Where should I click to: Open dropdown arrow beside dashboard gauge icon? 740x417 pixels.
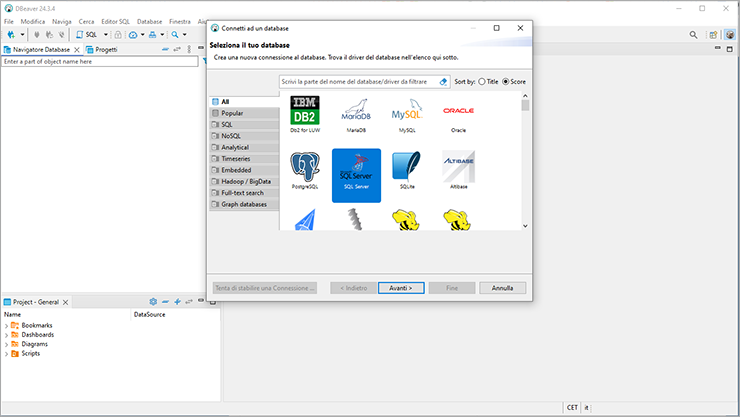[143, 34]
